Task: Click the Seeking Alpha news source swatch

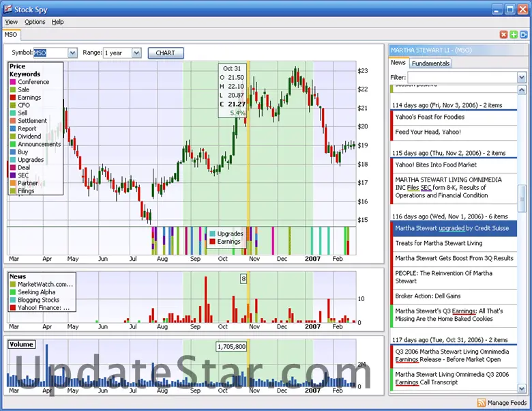Action: tap(13, 292)
